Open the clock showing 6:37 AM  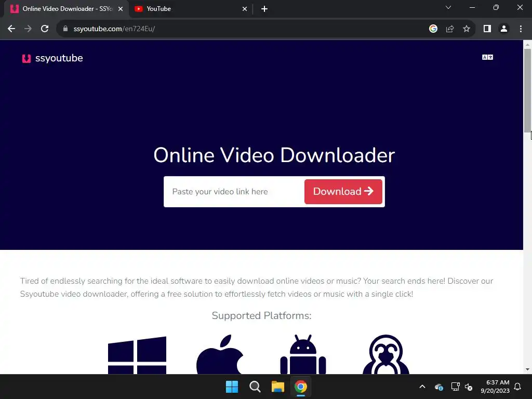495,387
